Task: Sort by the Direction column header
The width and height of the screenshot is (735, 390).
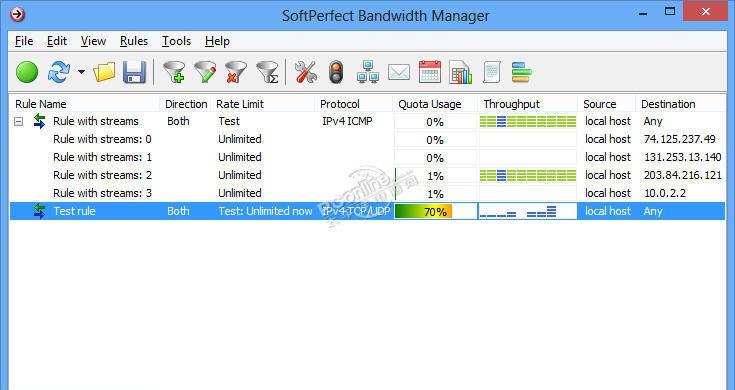Action: pos(185,104)
